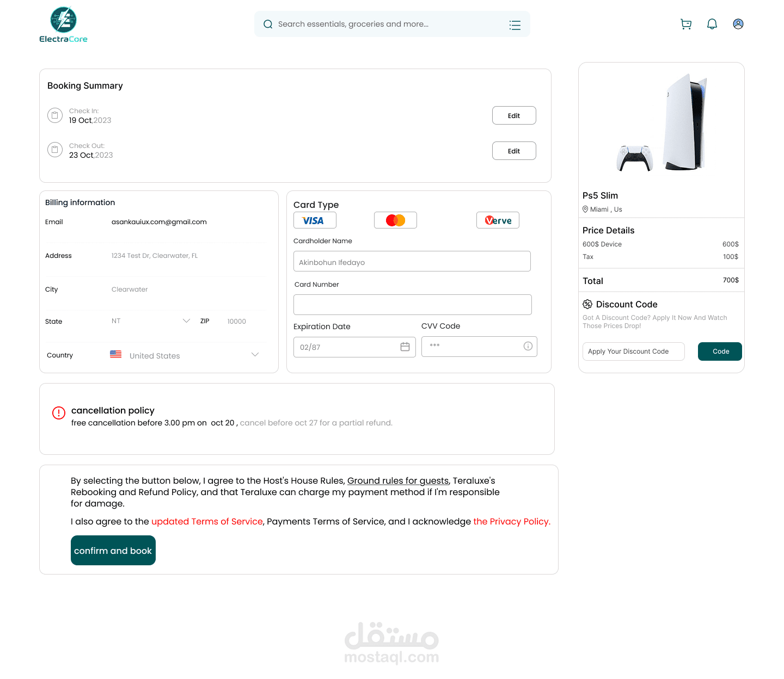The height and width of the screenshot is (679, 784).
Task: Click the United States flag icon
Action: [x=116, y=354]
